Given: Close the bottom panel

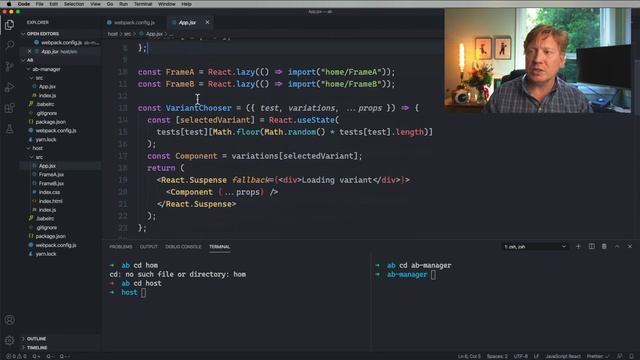Looking at the screenshot, I should (630, 247).
